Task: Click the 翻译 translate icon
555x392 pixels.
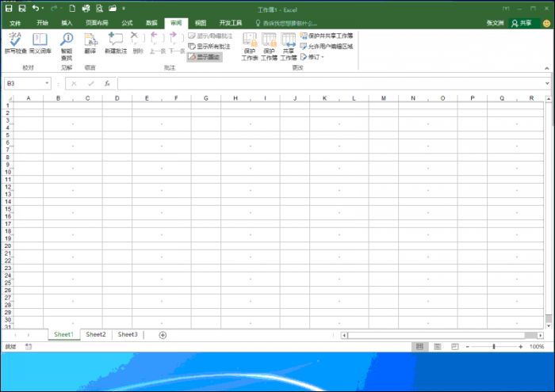Action: [x=90, y=43]
